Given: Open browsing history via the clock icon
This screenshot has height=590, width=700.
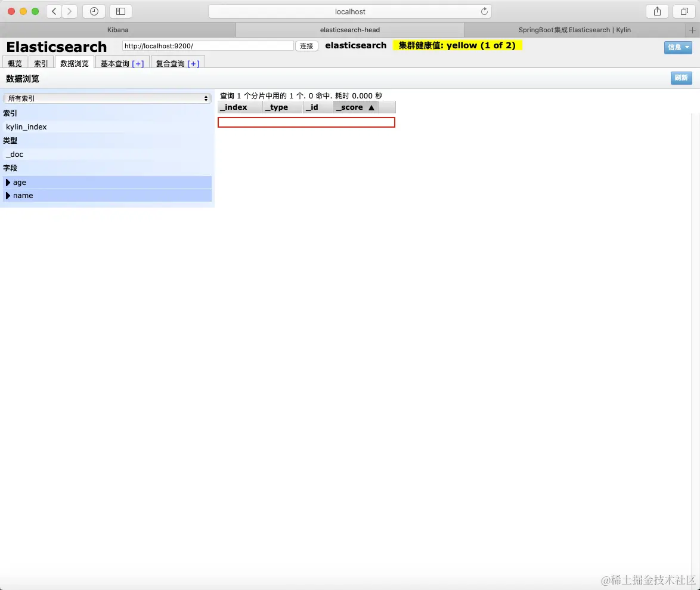Looking at the screenshot, I should (94, 11).
